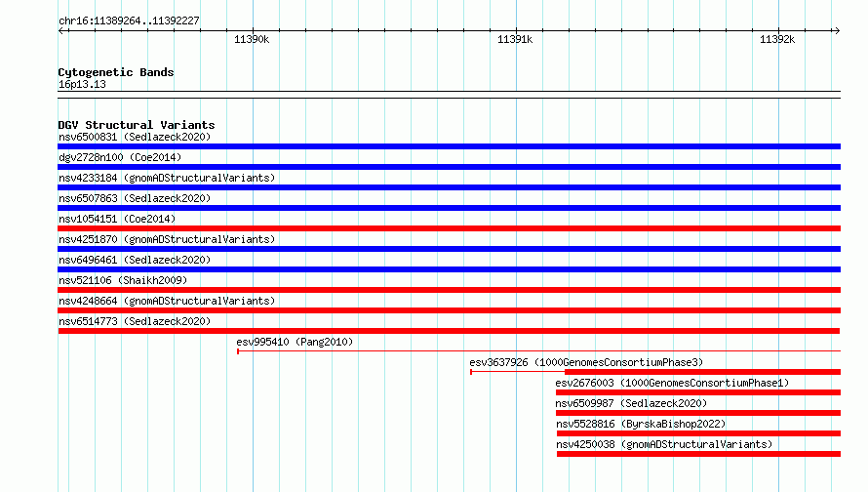Open variant label nsv521106 (Shaikh2009)

tap(123, 280)
